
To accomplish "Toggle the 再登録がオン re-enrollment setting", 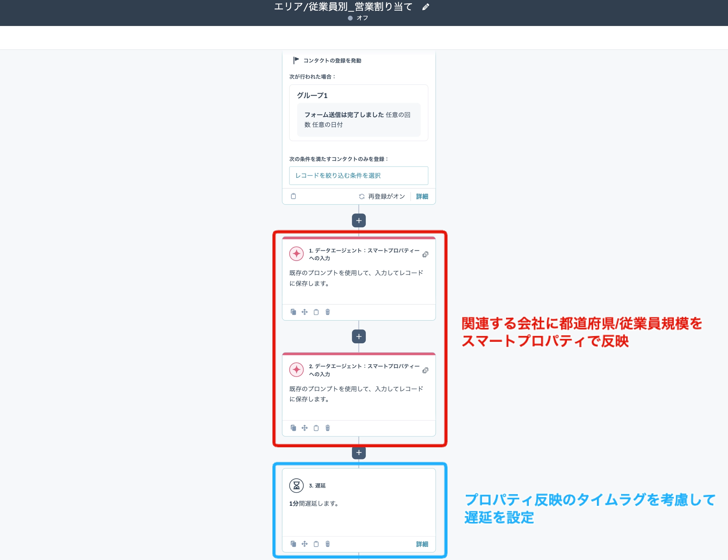I will click(x=382, y=197).
